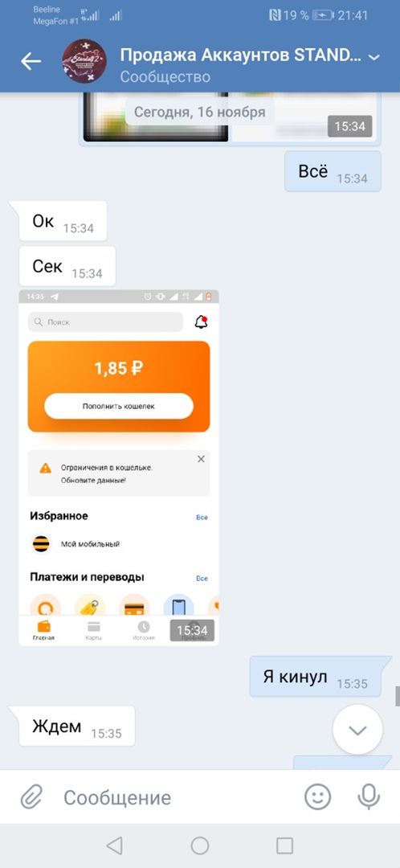The width and height of the screenshot is (400, 868).
Task: Select the 'Ок' message bubble
Action: point(63,221)
